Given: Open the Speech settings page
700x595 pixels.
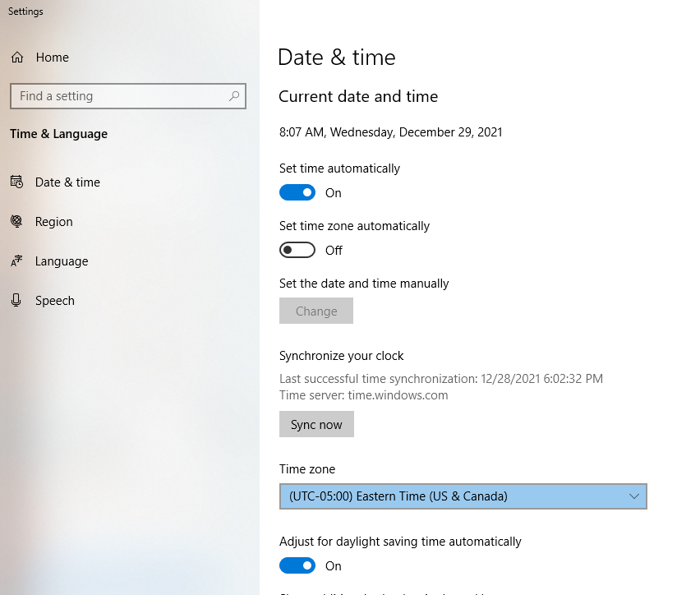Looking at the screenshot, I should coord(54,301).
